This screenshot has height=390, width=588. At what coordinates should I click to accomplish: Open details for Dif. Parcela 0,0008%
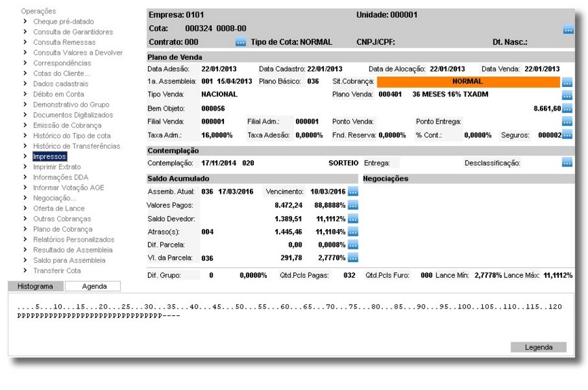coord(353,245)
